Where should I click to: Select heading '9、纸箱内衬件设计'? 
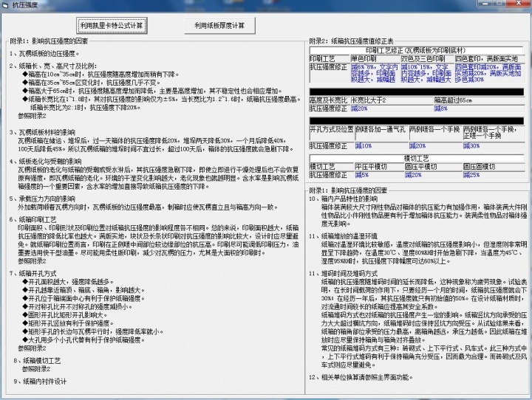click(40, 382)
